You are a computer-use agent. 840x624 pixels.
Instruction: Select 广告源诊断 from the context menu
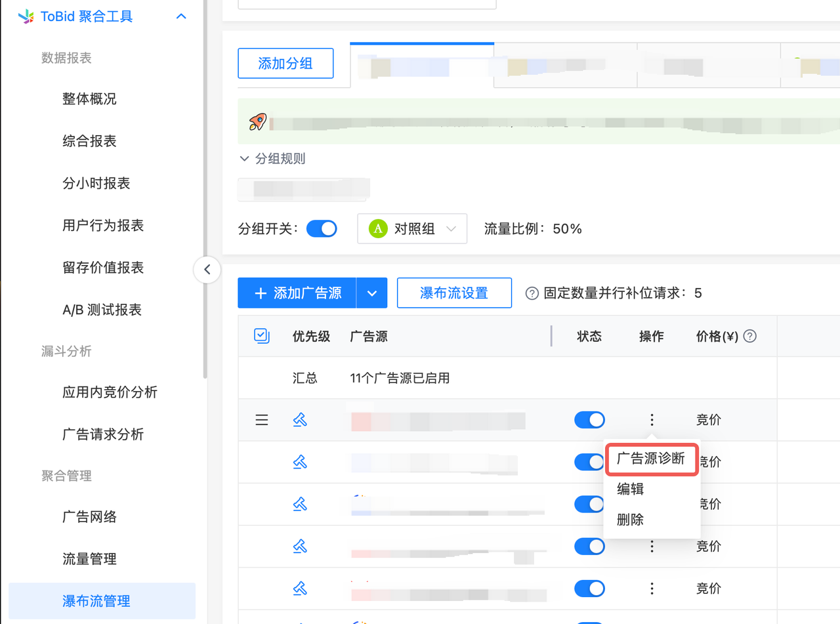pos(651,459)
